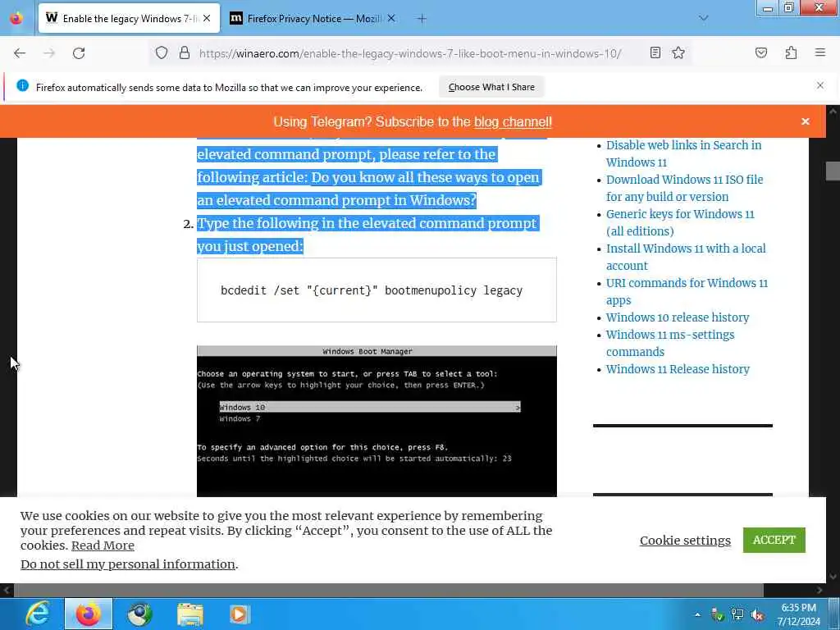
Task: Open Cookie settings
Action: [685, 541]
